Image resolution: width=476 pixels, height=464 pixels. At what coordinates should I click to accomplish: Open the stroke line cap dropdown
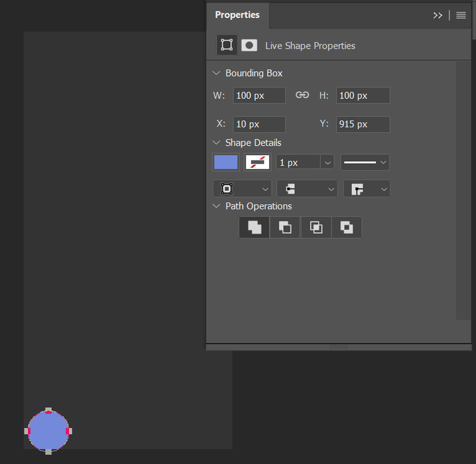(308, 189)
